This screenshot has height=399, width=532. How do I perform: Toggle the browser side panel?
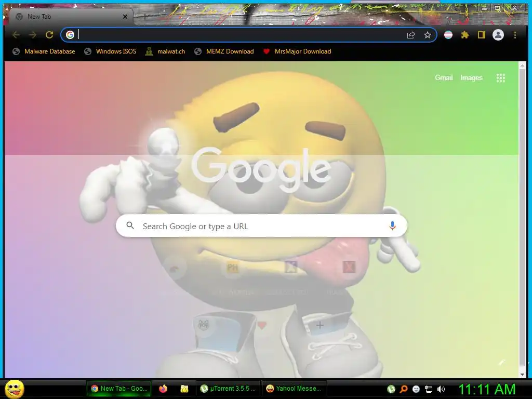(x=482, y=35)
